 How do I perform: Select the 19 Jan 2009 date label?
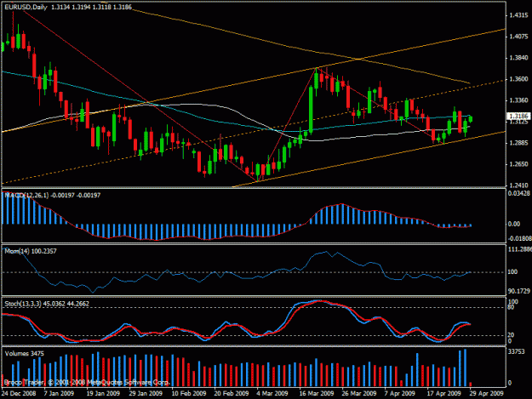pyautogui.click(x=103, y=393)
